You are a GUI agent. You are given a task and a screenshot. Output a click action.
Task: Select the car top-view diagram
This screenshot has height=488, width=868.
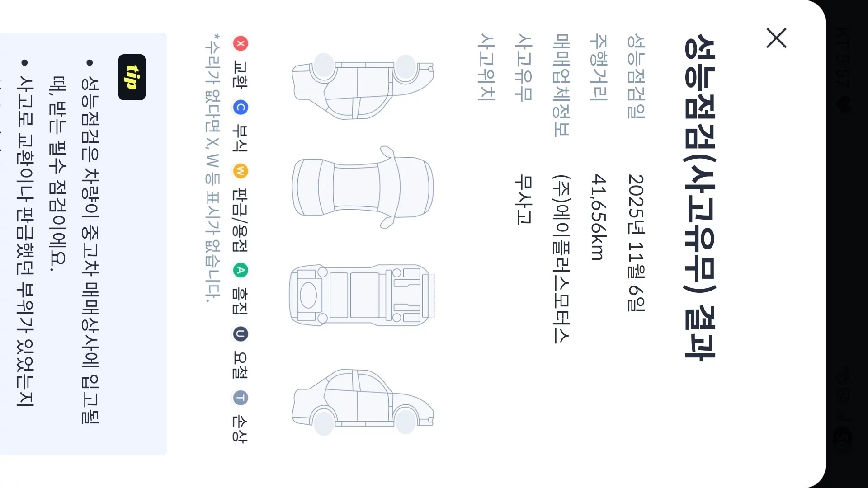363,187
